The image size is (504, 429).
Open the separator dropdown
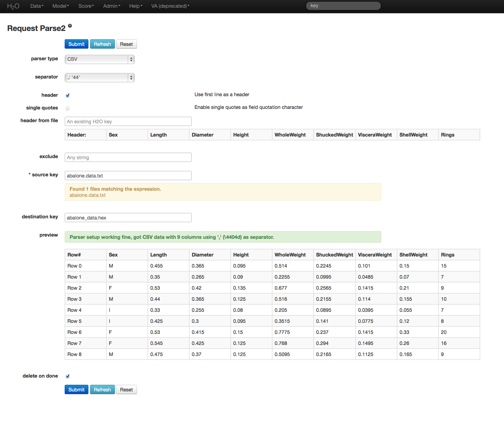[x=99, y=77]
